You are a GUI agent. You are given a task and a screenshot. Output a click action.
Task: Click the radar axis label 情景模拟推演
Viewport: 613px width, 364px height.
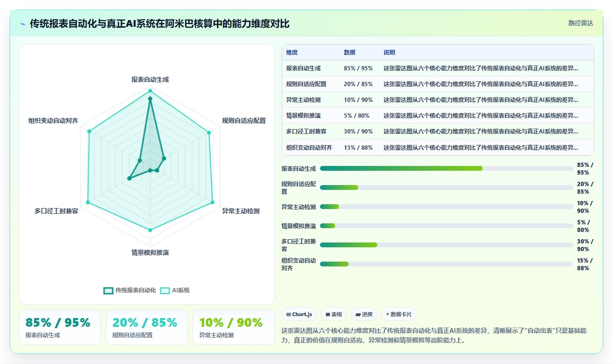[150, 253]
